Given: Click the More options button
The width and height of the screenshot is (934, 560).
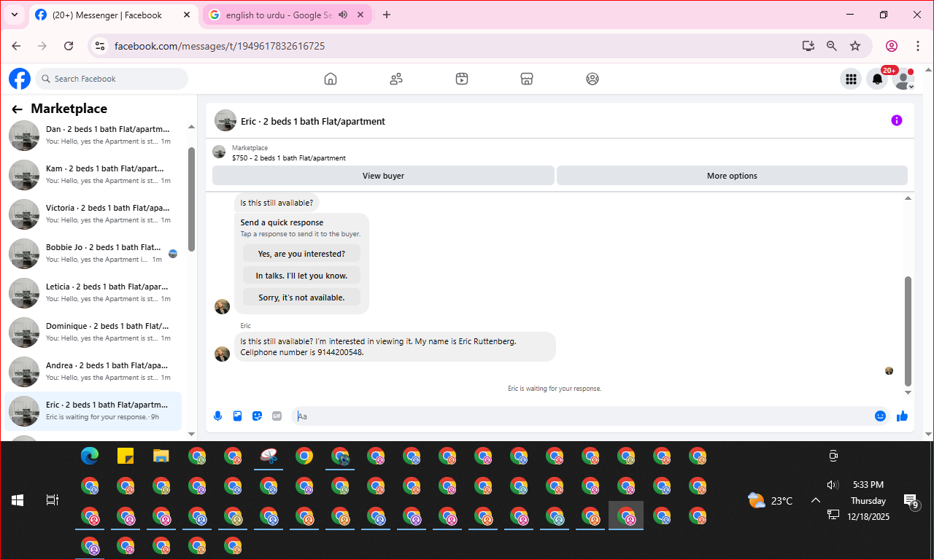Looking at the screenshot, I should point(732,176).
